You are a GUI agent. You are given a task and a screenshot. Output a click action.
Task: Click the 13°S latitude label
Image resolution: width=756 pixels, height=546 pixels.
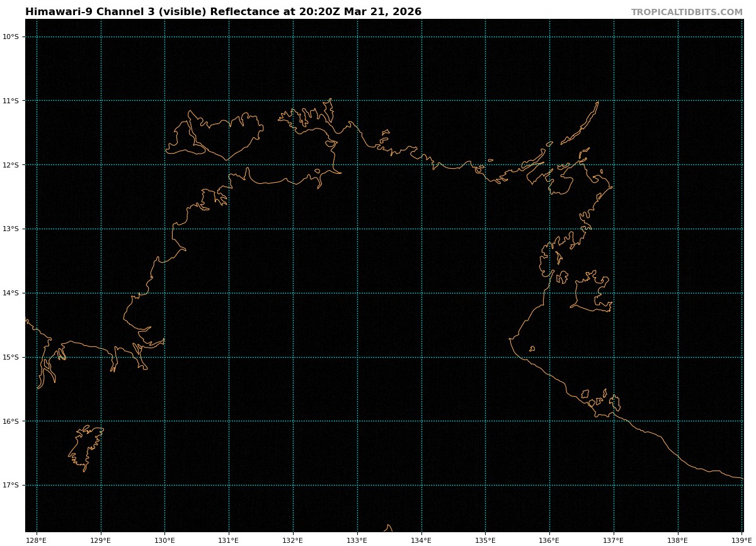tap(11, 229)
